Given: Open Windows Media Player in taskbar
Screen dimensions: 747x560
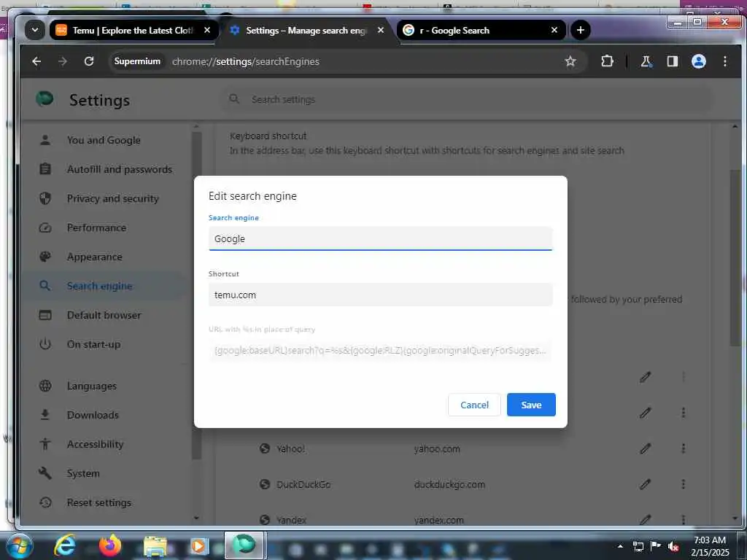Looking at the screenshot, I should [199, 546].
